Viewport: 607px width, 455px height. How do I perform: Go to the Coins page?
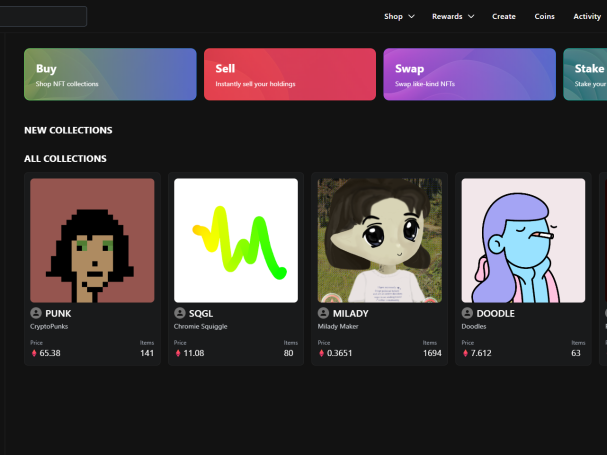544,16
